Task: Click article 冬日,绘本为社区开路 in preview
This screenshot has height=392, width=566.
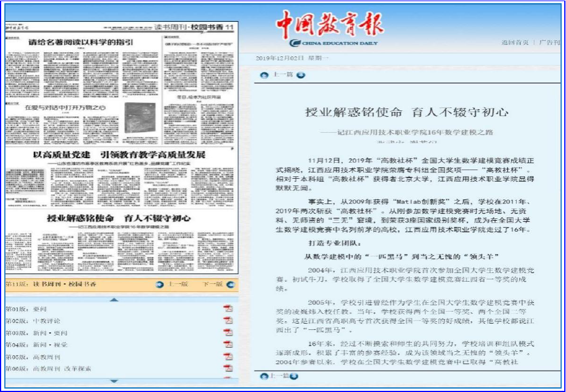Action: coord(198,97)
